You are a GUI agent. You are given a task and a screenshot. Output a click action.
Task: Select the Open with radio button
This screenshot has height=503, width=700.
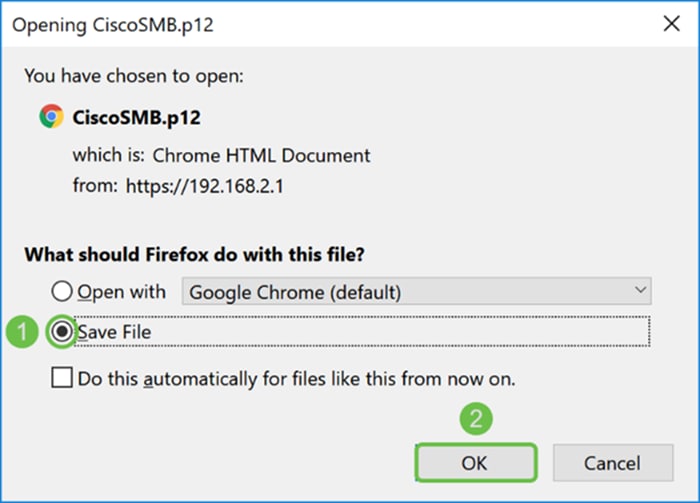(62, 291)
